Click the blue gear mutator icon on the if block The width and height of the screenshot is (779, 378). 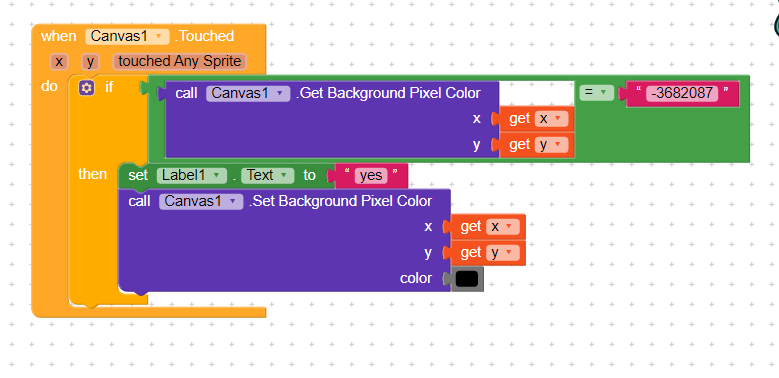pos(86,88)
